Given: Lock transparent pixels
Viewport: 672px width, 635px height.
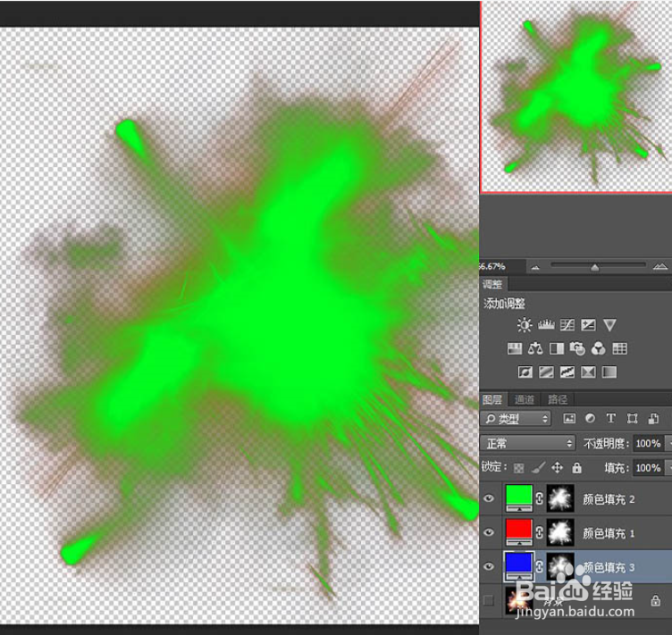Looking at the screenshot, I should [518, 468].
